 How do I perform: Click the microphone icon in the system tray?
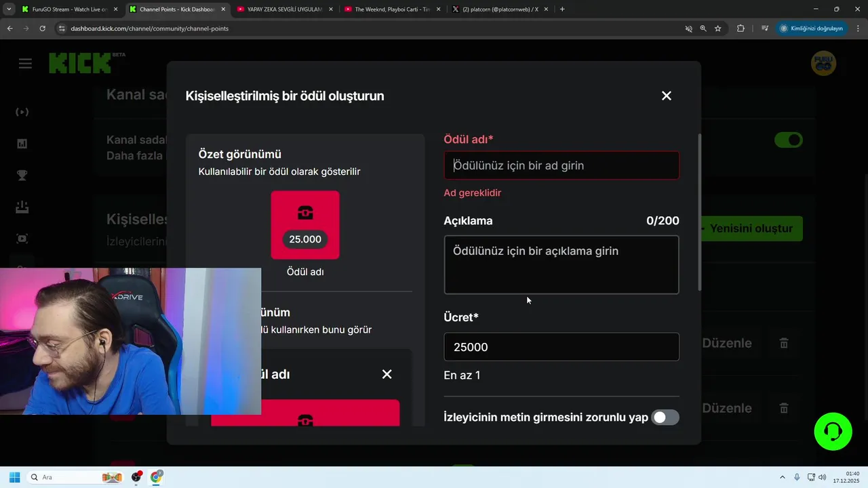797,477
